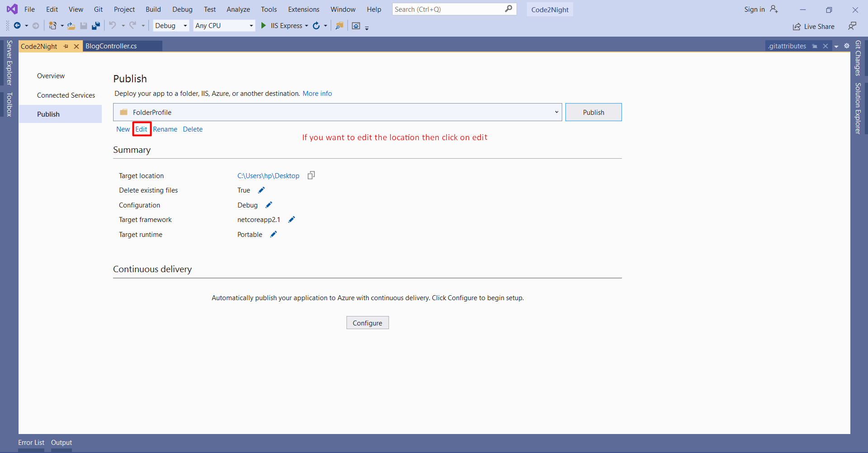Image resolution: width=868 pixels, height=453 pixels.
Task: Open the Git Changes side panel
Action: click(858, 58)
